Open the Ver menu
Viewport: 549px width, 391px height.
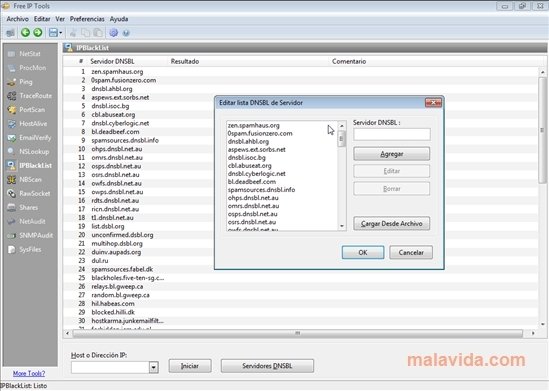tap(60, 19)
